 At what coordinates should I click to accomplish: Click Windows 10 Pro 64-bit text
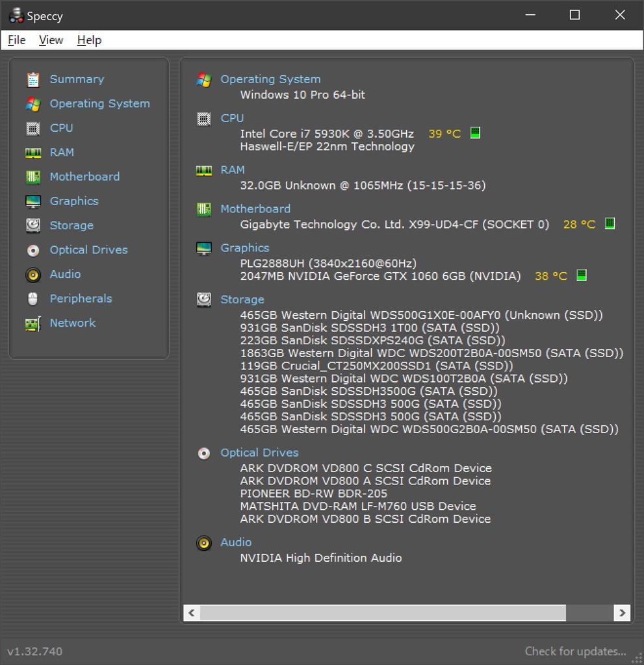[x=303, y=95]
